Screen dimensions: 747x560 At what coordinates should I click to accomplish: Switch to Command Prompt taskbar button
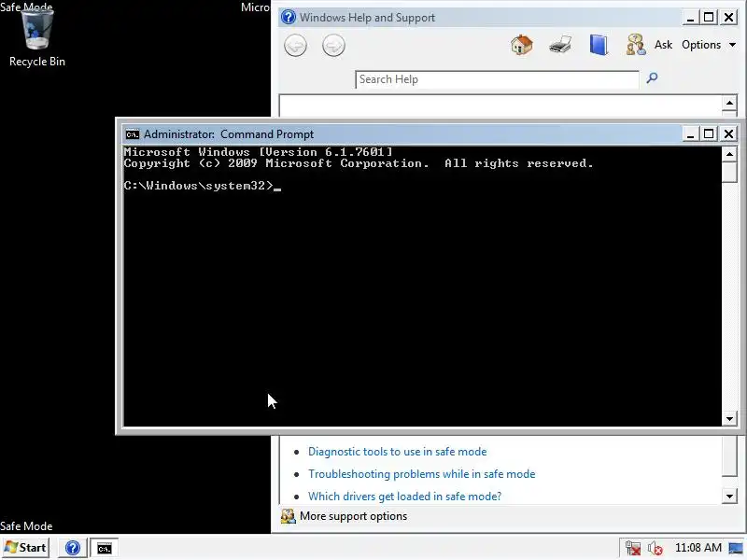pos(105,548)
